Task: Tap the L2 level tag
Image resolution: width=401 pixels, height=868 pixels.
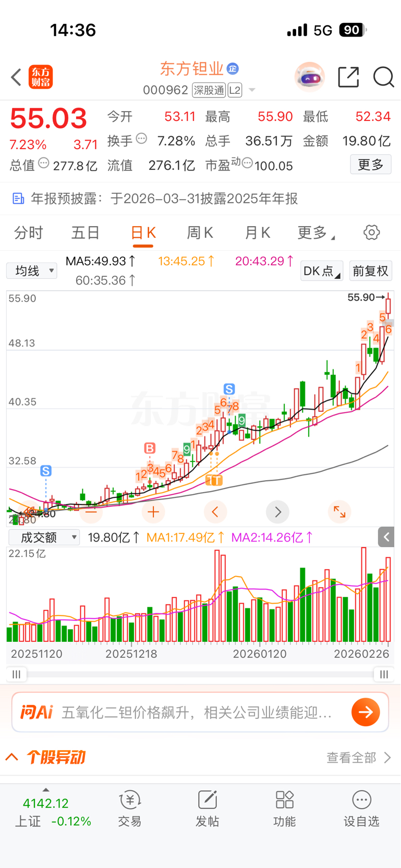Action: coord(235,90)
